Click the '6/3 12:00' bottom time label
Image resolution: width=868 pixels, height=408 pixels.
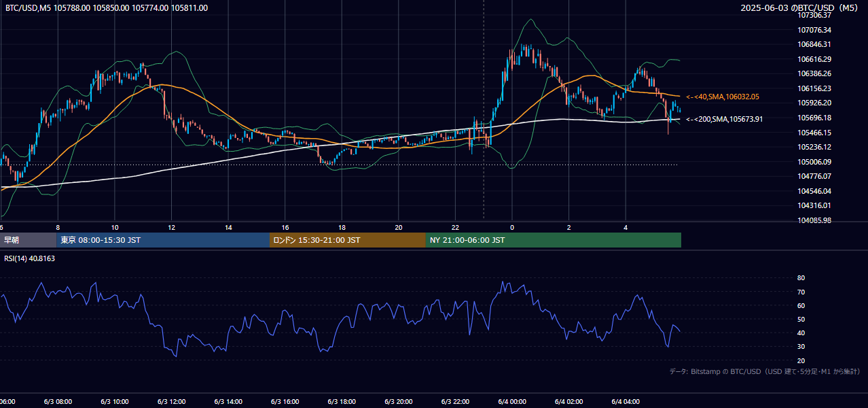click(171, 402)
